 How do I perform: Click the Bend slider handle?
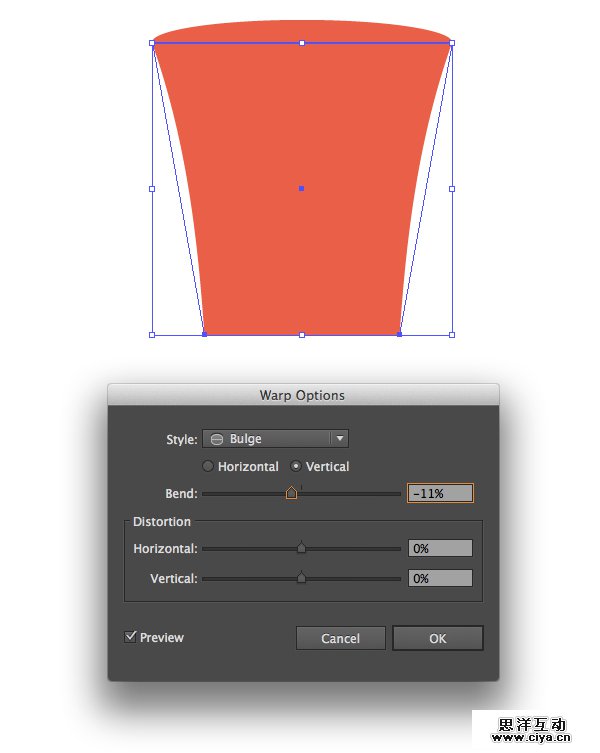pyautogui.click(x=291, y=493)
